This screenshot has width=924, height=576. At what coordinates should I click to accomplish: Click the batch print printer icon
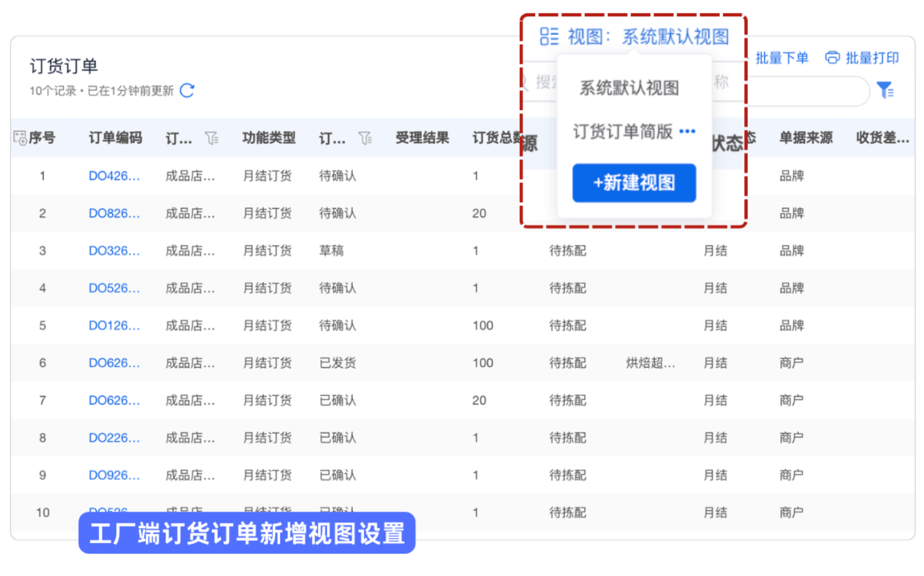832,58
